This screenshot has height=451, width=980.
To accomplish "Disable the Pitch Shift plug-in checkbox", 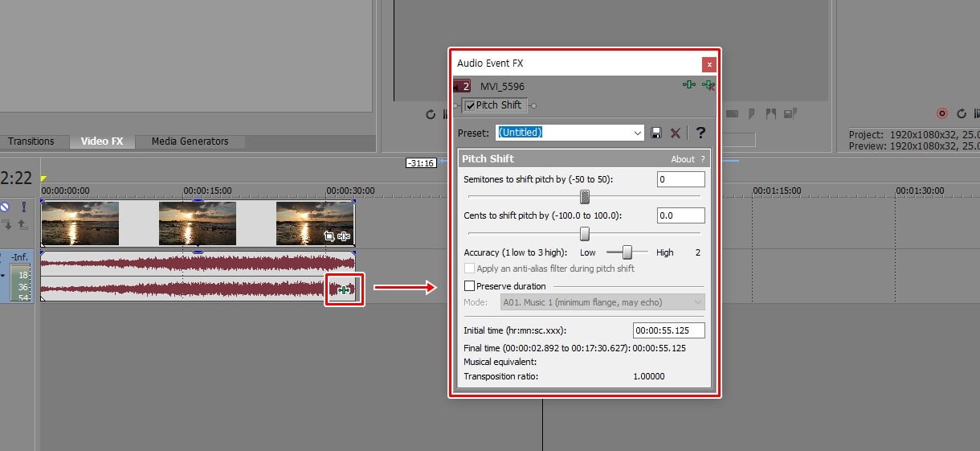I will click(470, 105).
